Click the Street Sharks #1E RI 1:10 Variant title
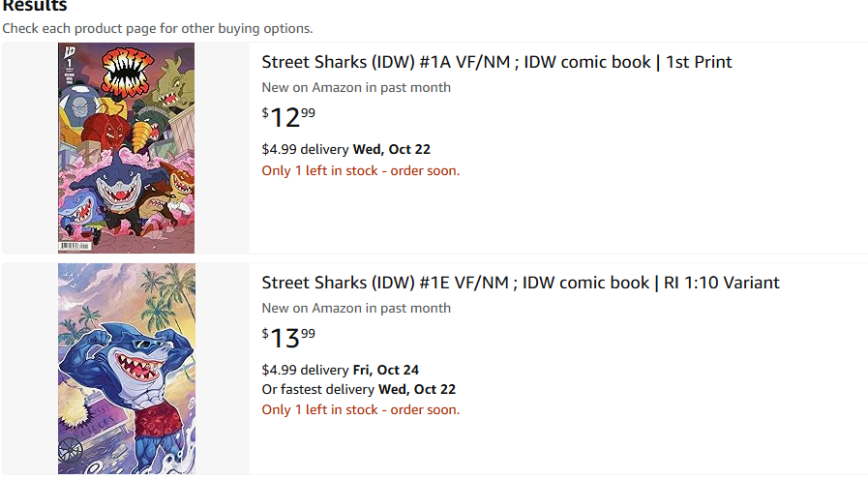 tap(520, 283)
